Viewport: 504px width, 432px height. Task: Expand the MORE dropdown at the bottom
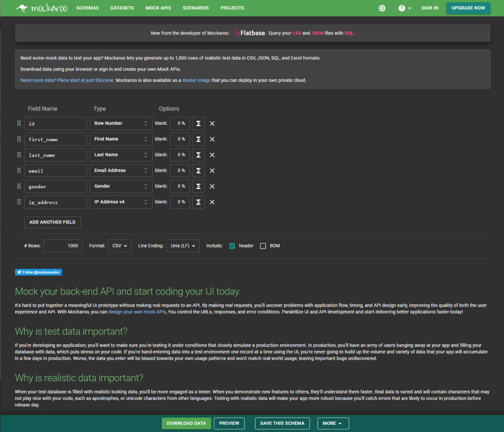[x=333, y=423]
